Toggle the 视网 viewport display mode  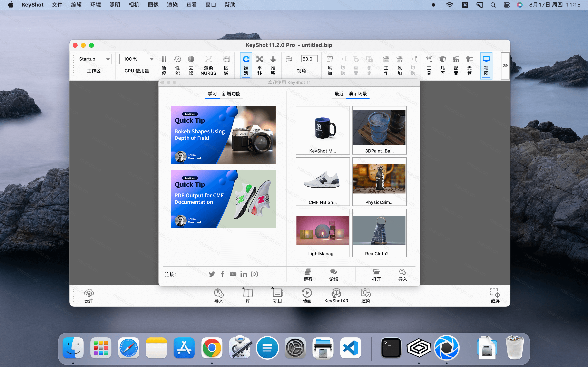(486, 65)
